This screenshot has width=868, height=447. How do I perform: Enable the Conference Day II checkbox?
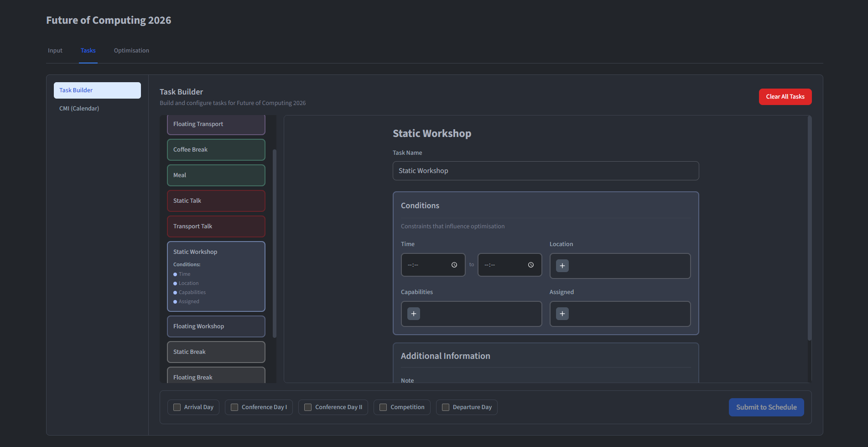[x=308, y=407]
